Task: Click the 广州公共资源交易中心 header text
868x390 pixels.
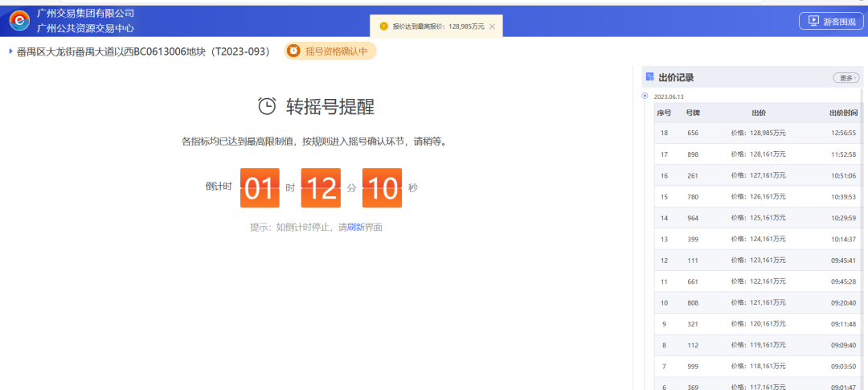Action: tap(85, 28)
